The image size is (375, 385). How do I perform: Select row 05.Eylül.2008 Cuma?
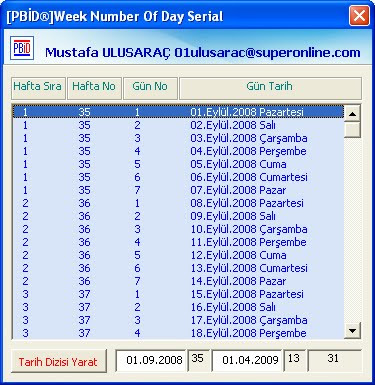[x=178, y=164]
